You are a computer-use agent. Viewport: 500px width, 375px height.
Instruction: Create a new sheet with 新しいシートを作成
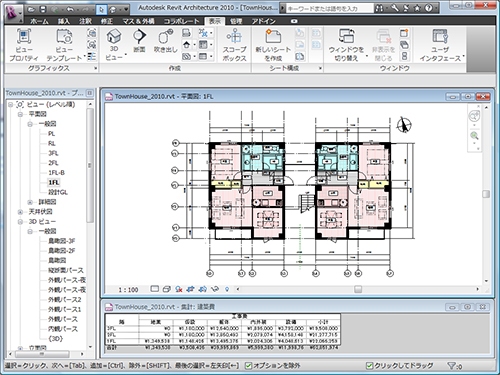(x=273, y=36)
